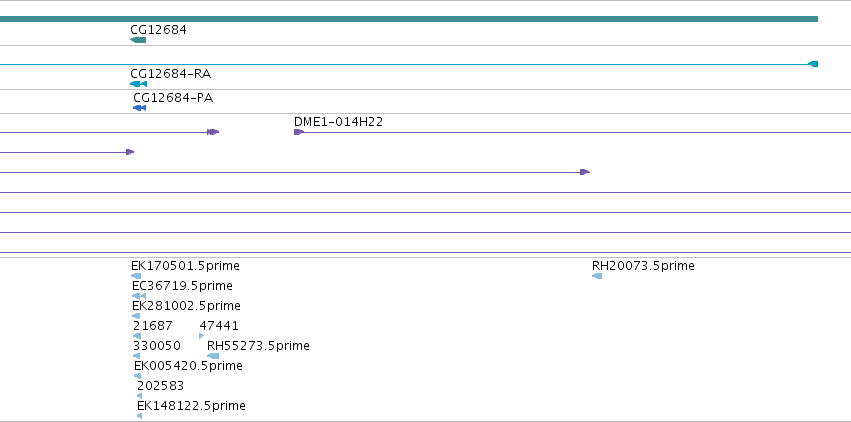Select the EC36719.5prime EST glyph

139,296
